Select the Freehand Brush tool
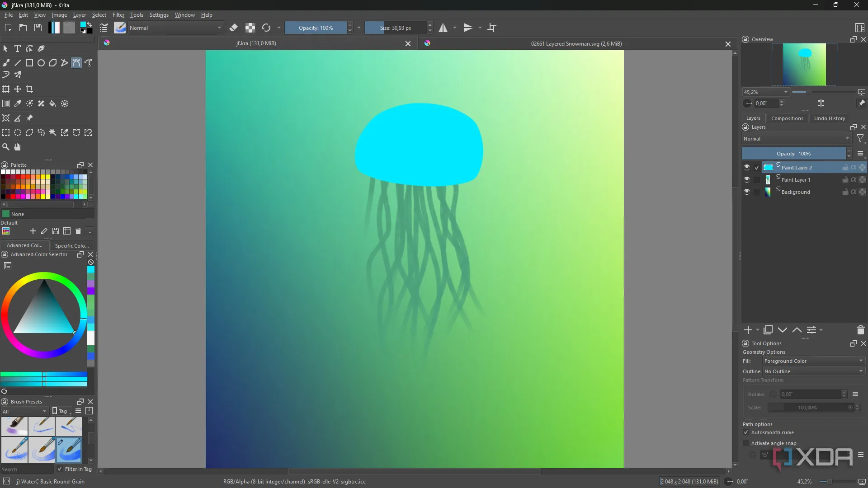The width and height of the screenshot is (868, 488). point(6,62)
